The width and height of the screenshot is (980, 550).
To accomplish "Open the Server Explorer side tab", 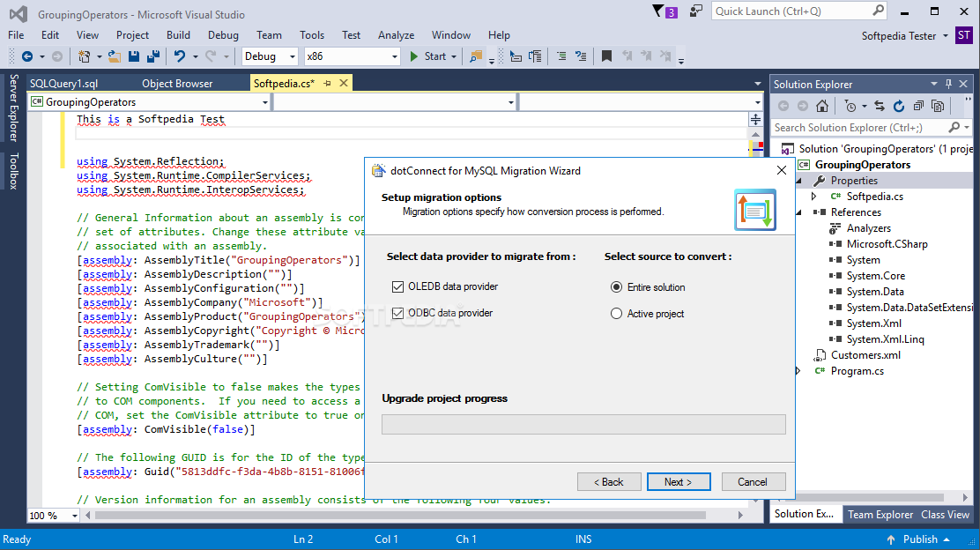I will point(13,108).
